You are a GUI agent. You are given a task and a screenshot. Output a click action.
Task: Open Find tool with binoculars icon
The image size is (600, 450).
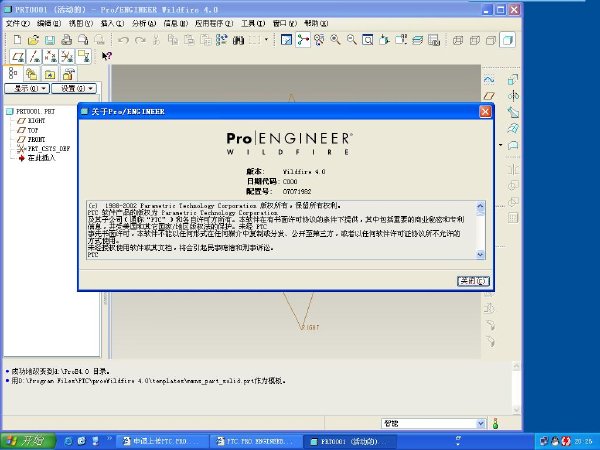pos(238,40)
